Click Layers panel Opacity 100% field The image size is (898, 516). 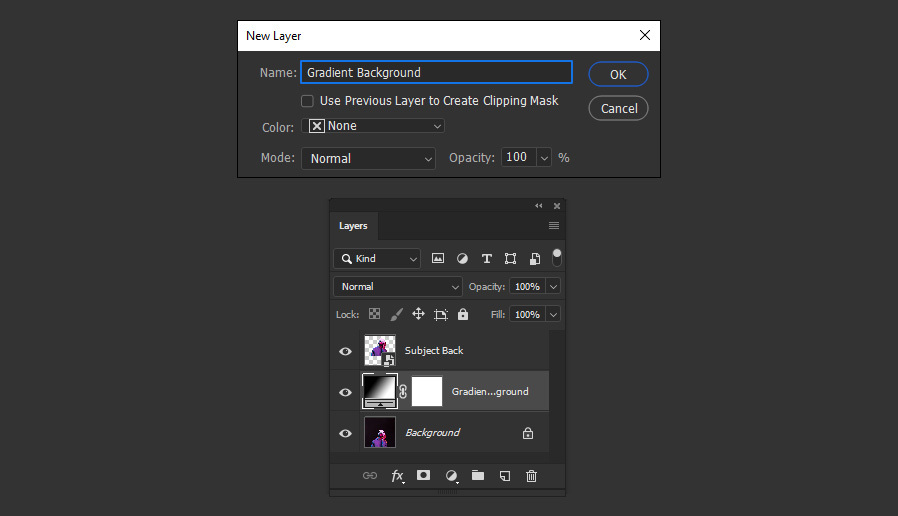pyautogui.click(x=527, y=286)
